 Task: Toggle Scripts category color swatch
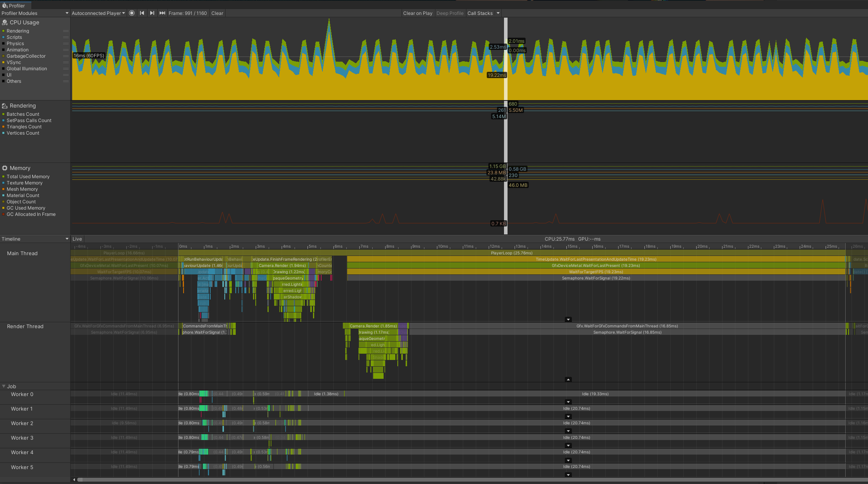click(4, 37)
